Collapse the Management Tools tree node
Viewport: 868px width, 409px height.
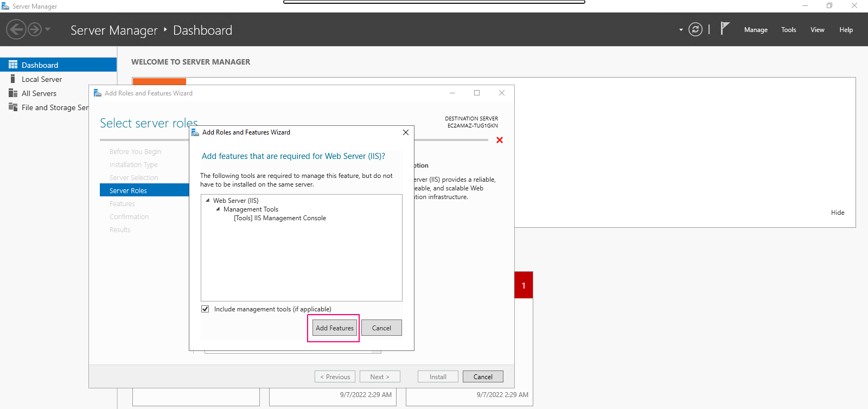[218, 209]
